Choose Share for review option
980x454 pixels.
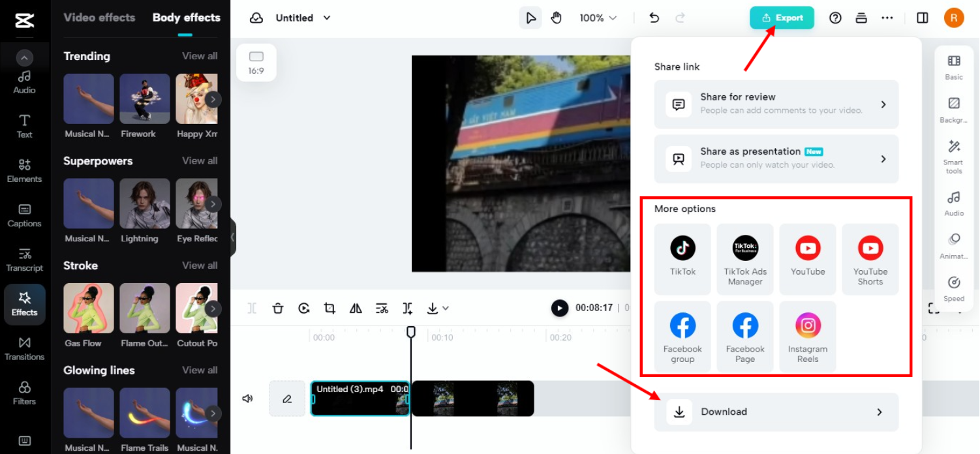(776, 104)
